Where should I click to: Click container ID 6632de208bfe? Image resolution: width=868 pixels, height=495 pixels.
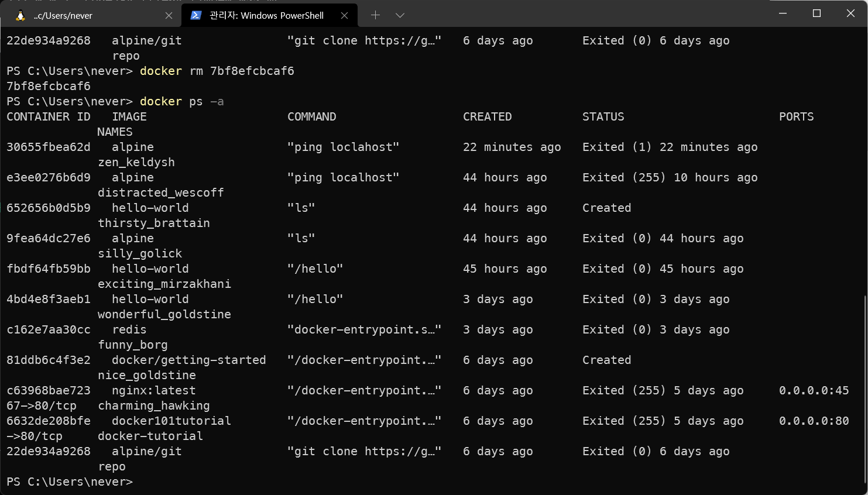click(49, 421)
